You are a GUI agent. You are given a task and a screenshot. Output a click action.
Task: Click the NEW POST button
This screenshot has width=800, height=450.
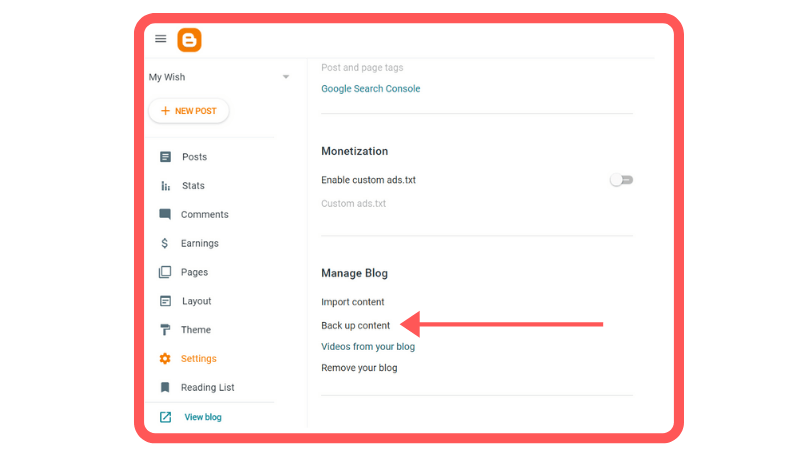pyautogui.click(x=189, y=111)
